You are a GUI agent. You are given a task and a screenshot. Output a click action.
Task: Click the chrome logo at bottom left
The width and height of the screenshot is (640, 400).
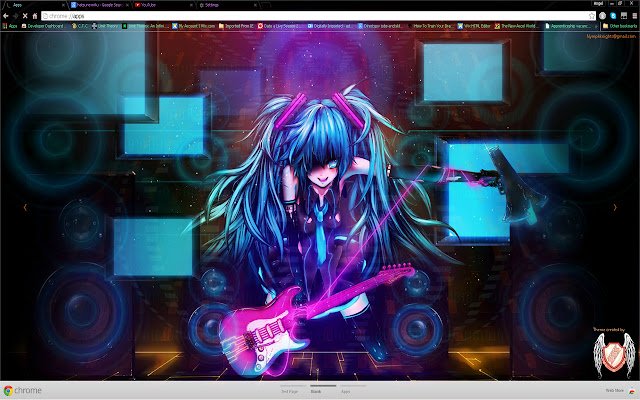tap(23, 391)
